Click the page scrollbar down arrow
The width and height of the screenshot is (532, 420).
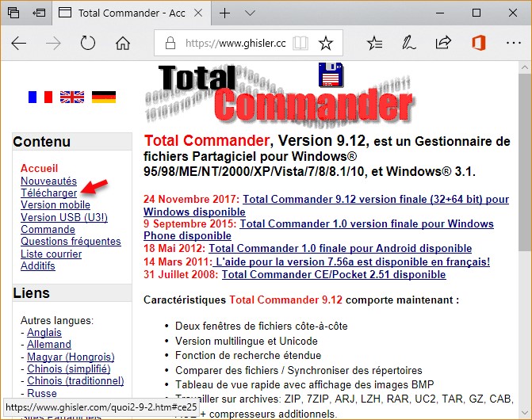click(x=524, y=413)
